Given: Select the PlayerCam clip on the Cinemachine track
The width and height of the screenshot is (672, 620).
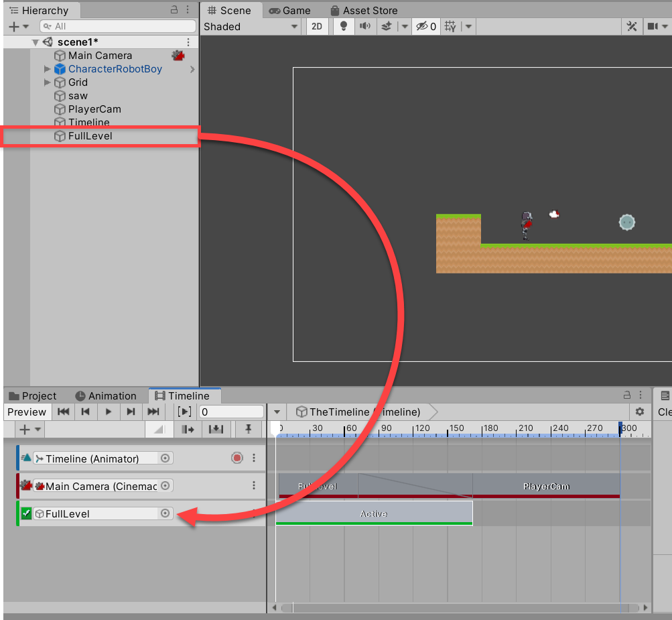Looking at the screenshot, I should pos(547,486).
